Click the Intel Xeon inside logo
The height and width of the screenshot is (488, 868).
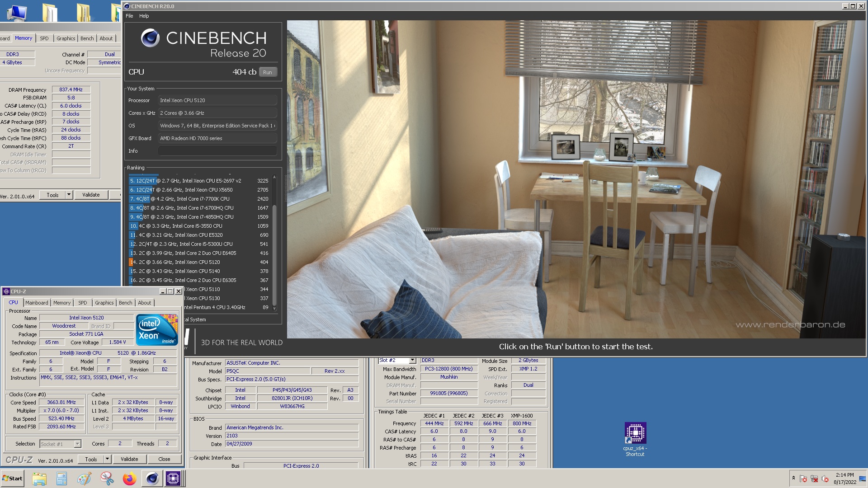pos(156,329)
